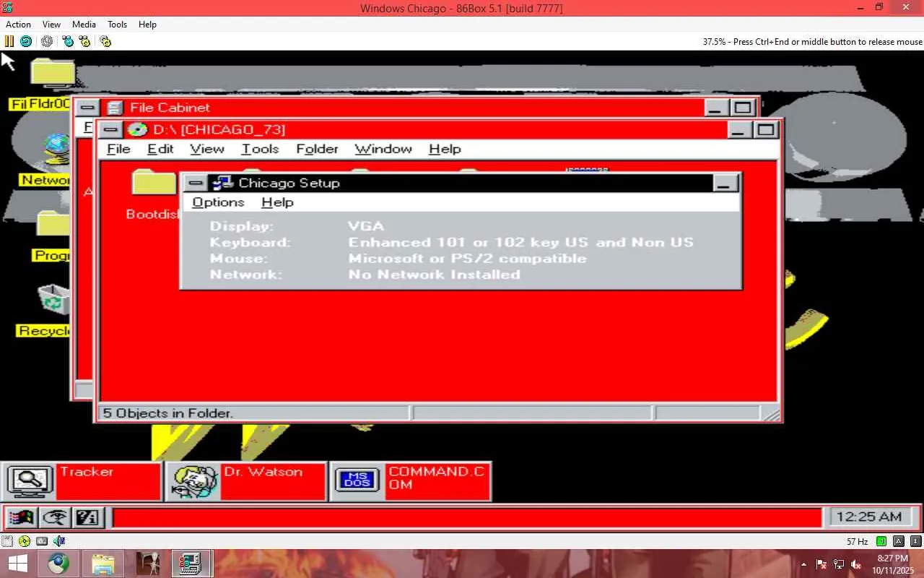Image resolution: width=924 pixels, height=578 pixels.
Task: Send Ctrl+Alt+Del using the blue keys toolbar icon
Action: click(x=68, y=41)
